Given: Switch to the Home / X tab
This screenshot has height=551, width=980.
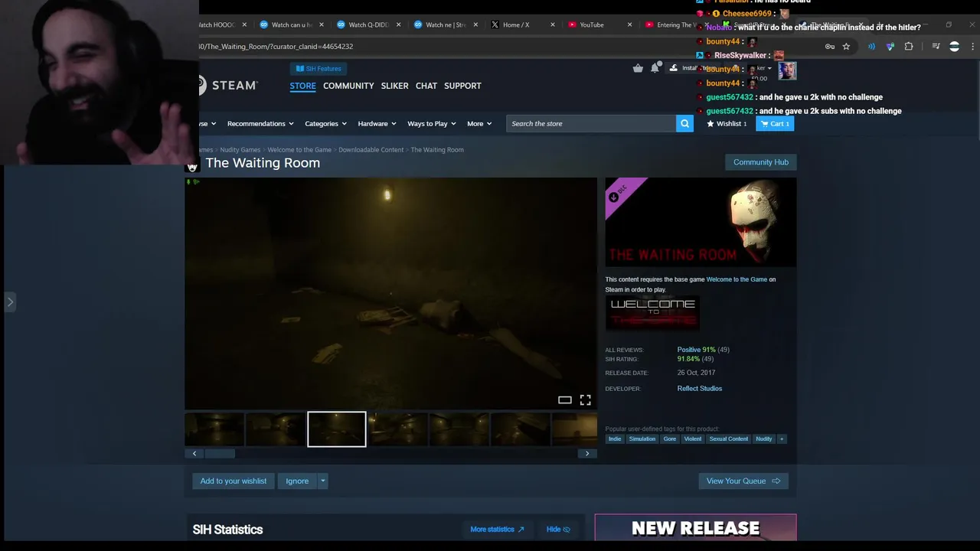Looking at the screenshot, I should (516, 24).
